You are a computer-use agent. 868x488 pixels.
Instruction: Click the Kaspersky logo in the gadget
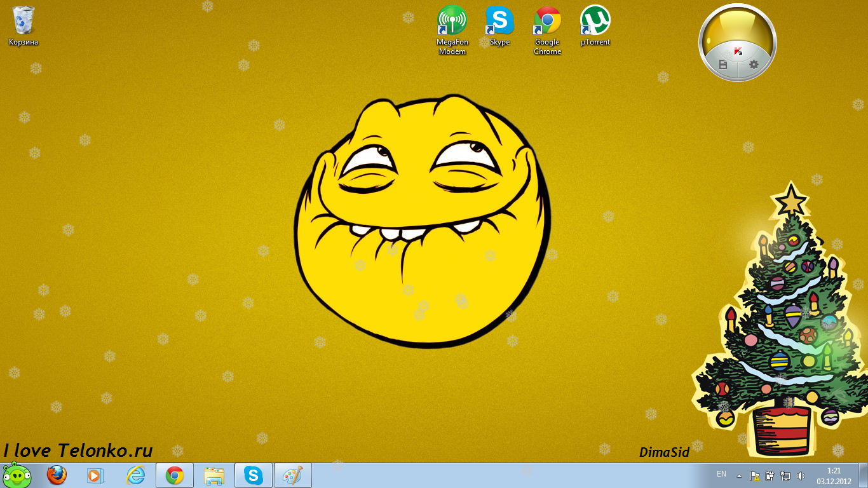738,51
